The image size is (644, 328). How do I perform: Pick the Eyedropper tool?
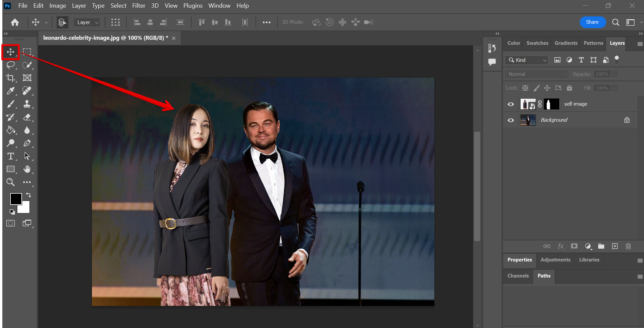click(10, 91)
